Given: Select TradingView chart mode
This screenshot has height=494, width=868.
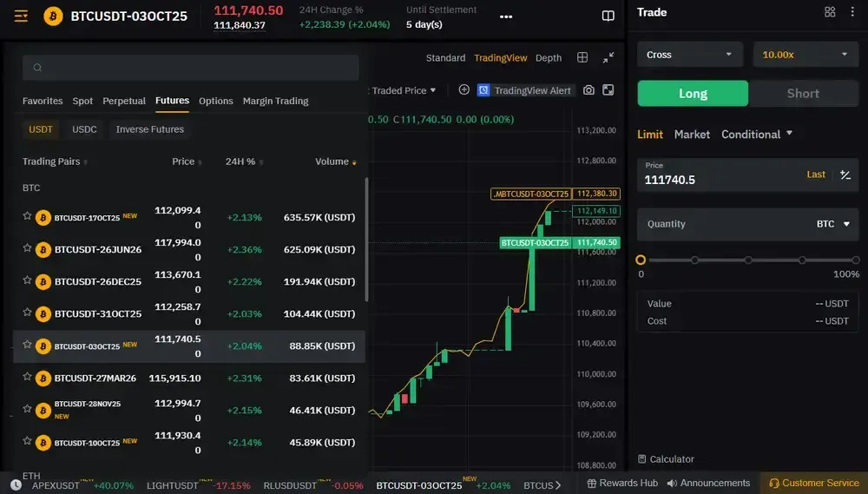Looking at the screenshot, I should coord(501,57).
